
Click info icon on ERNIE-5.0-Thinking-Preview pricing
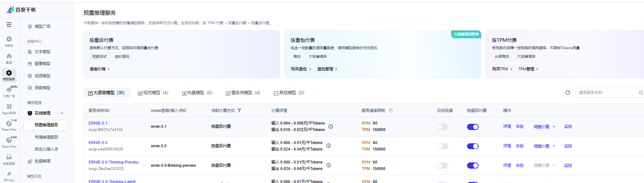(329, 165)
